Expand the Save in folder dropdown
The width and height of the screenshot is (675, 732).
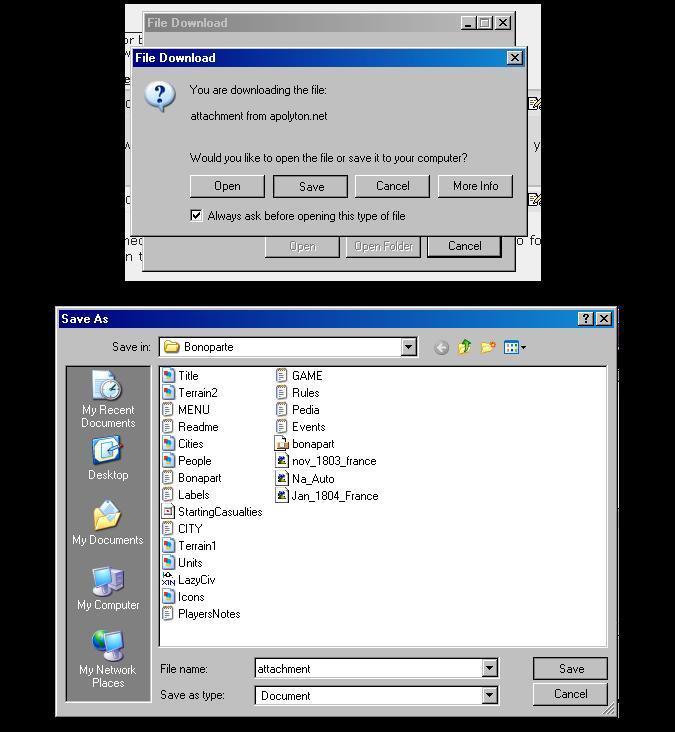click(x=408, y=347)
